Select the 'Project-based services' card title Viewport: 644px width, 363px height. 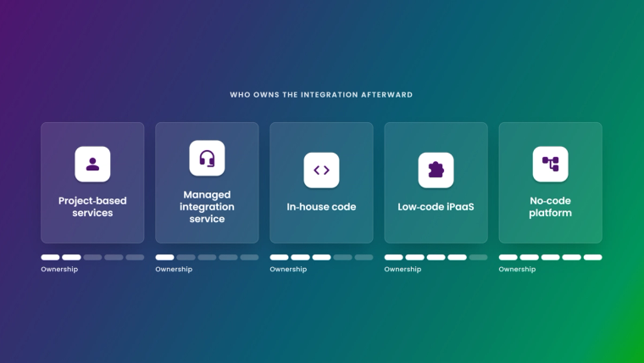[92, 207]
